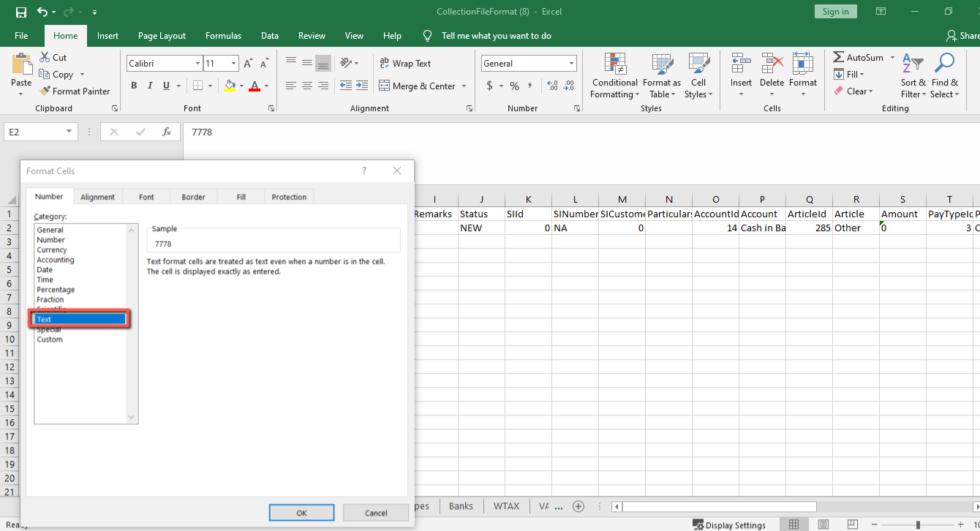Switch to the Alignment tab in dialog

pyautogui.click(x=97, y=197)
